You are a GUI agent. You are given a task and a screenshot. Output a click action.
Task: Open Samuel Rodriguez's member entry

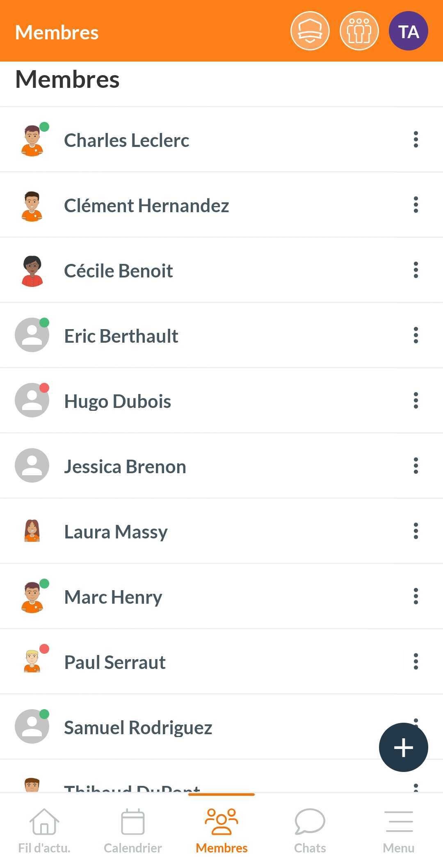[138, 728]
